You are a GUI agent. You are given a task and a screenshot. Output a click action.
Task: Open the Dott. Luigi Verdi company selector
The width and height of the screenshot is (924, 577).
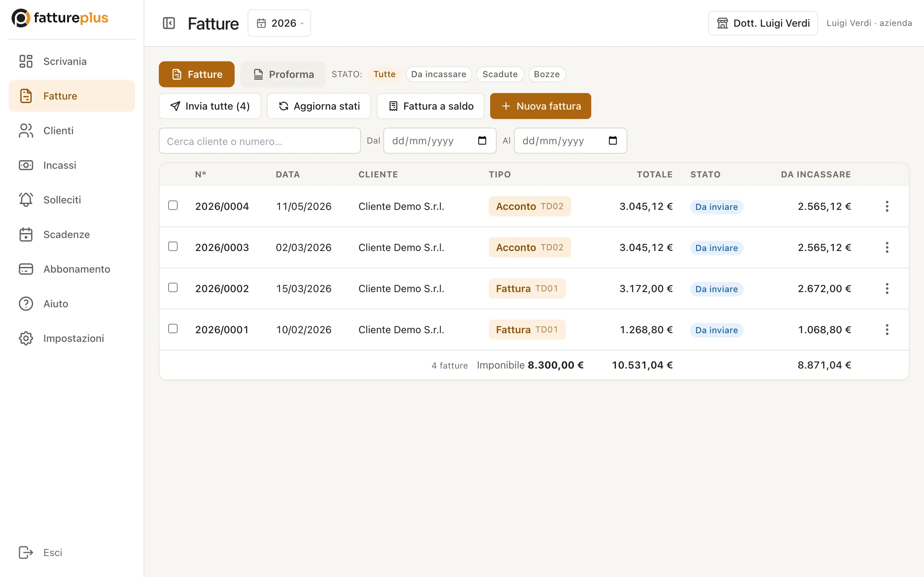pos(763,23)
